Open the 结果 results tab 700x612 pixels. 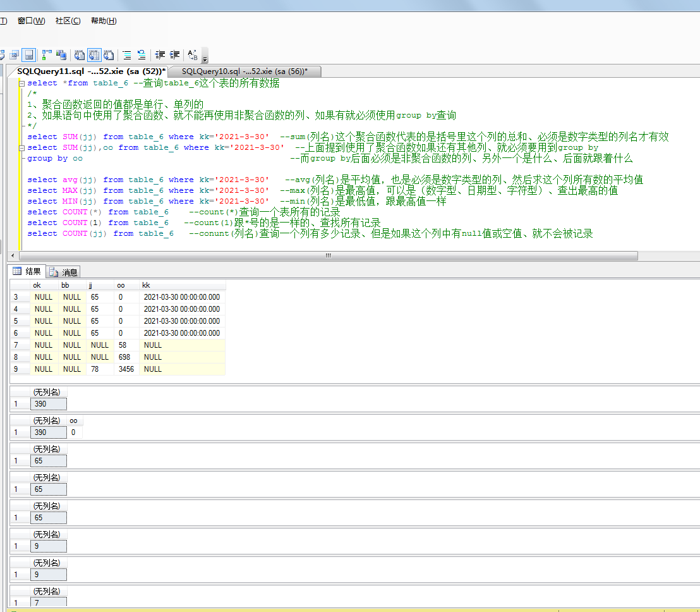27,271
